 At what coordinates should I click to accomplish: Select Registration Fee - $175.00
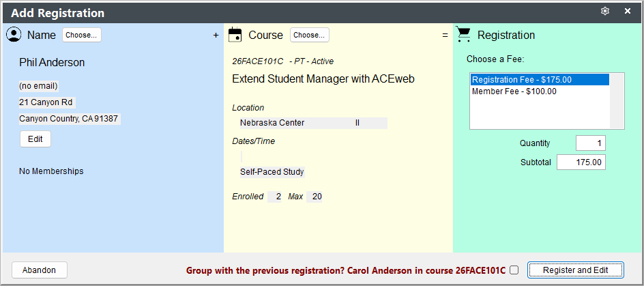point(540,80)
